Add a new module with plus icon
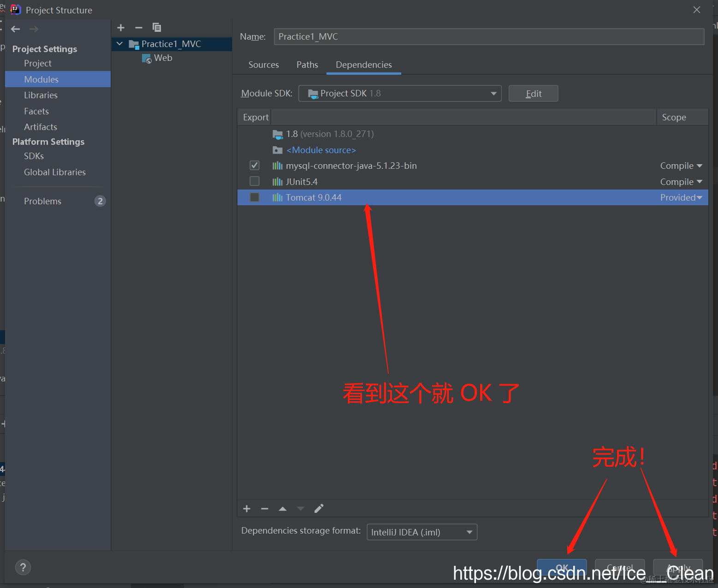Image resolution: width=718 pixels, height=588 pixels. (121, 28)
